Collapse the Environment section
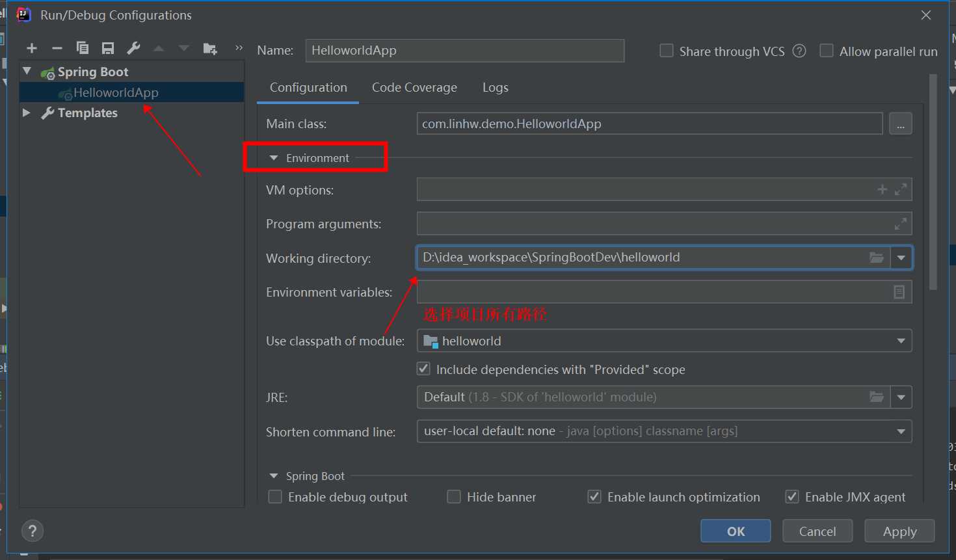Viewport: 956px width, 560px height. 274,158
